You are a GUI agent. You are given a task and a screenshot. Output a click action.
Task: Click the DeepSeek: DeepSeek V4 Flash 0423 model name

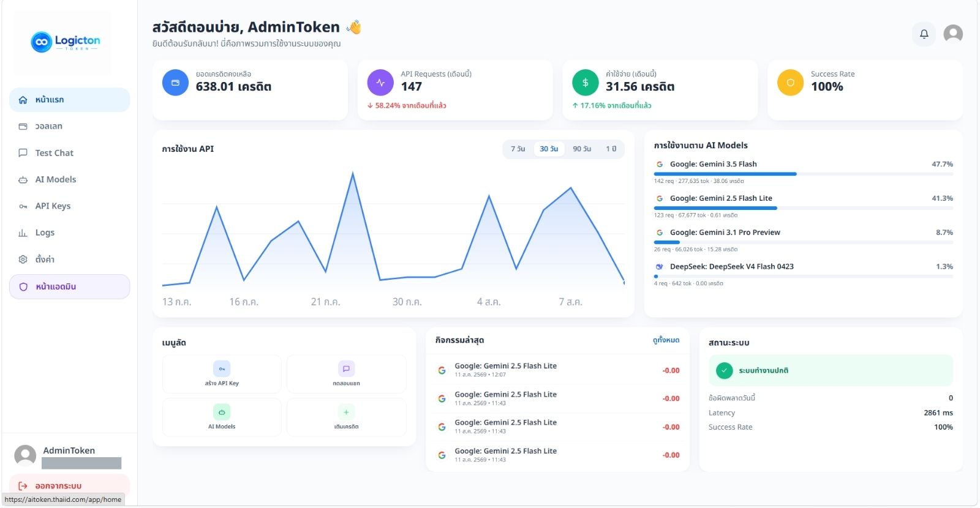[x=732, y=267]
